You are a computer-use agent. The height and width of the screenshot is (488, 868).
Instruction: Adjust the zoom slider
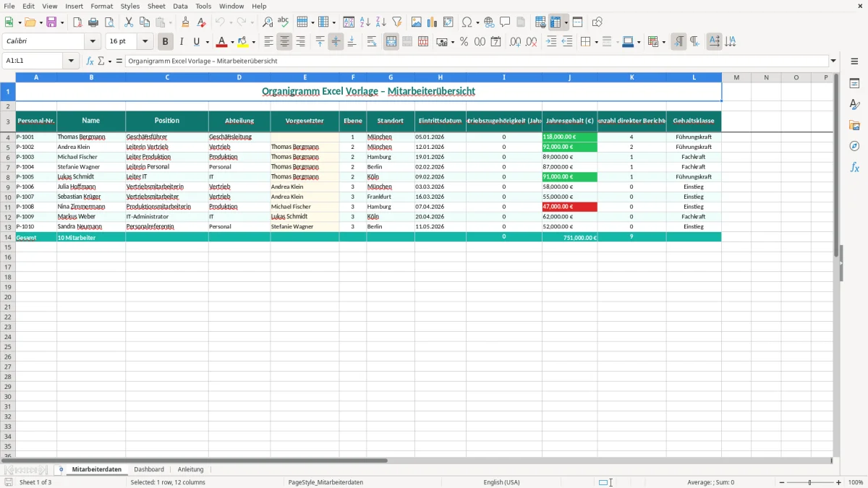point(810,482)
